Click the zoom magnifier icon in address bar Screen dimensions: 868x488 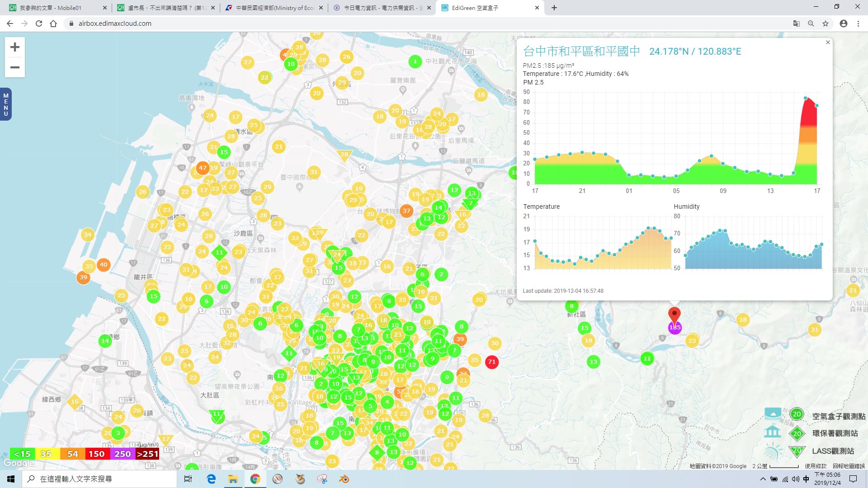pos(811,23)
